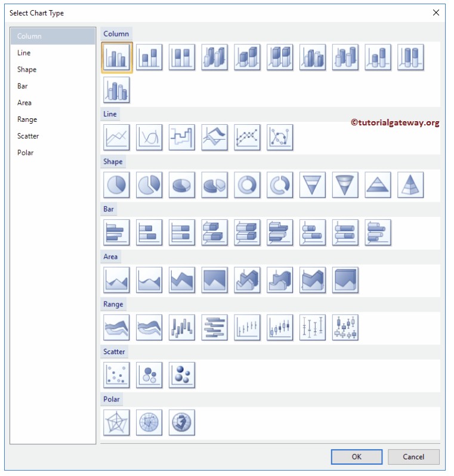Image resolution: width=454 pixels, height=476 pixels.
Task: Select the Range area chart icon
Action: [116, 328]
